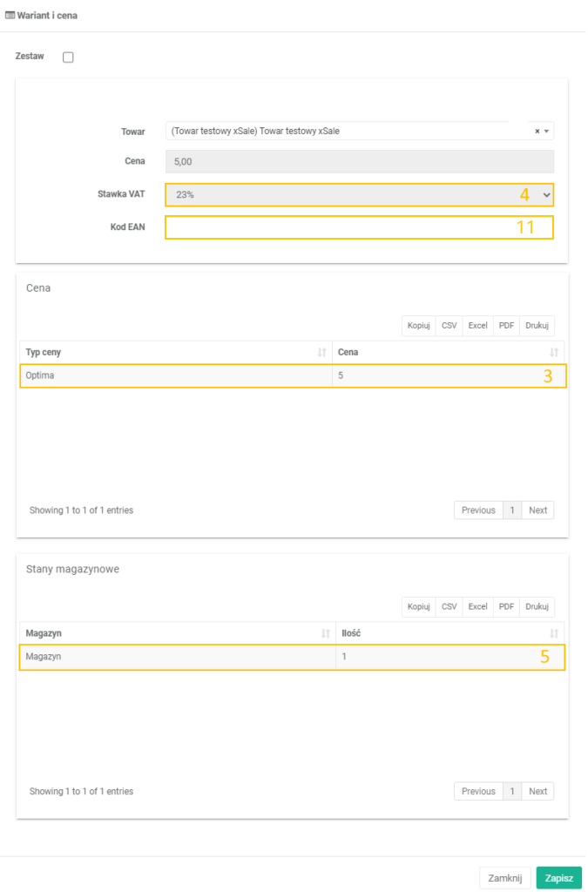This screenshot has width=588, height=892.
Task: Go to Next page in Cena table
Action: (537, 510)
